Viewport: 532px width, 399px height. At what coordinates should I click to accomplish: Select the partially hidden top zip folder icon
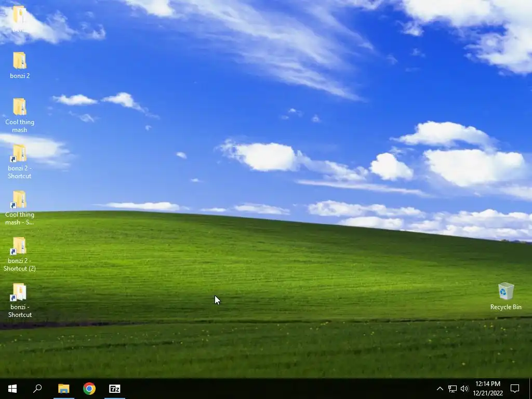(20, 15)
